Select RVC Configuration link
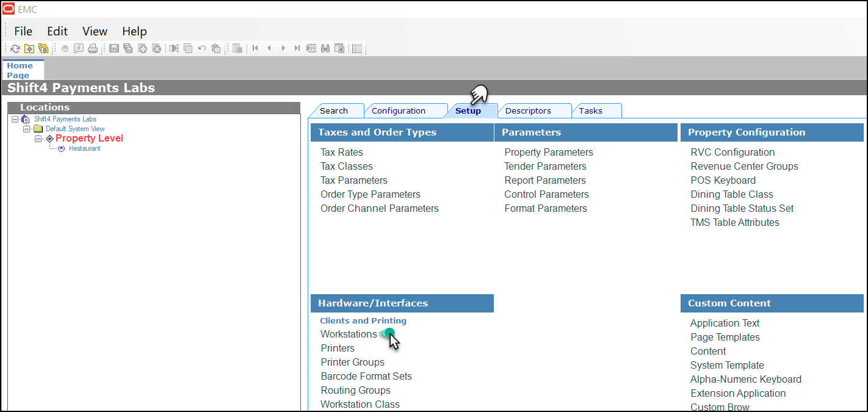Image resolution: width=868 pixels, height=412 pixels. (732, 153)
